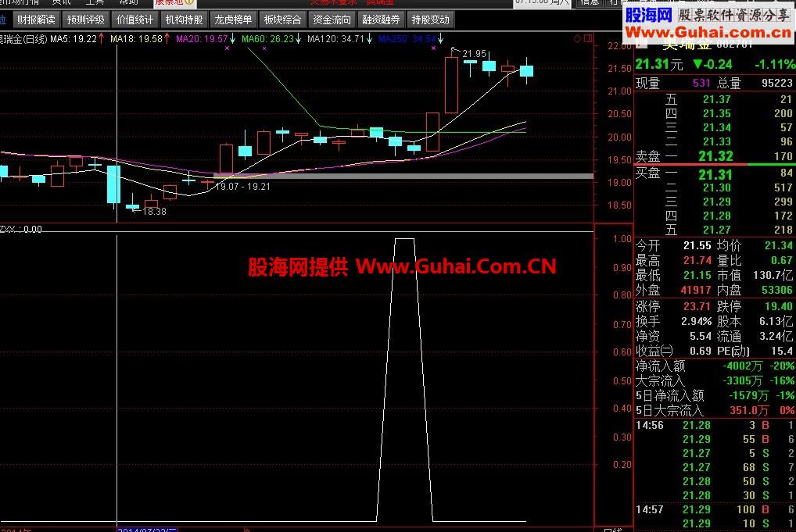Click the 21.95 high price annotation
Screen dimensions: 796x532
click(474, 53)
